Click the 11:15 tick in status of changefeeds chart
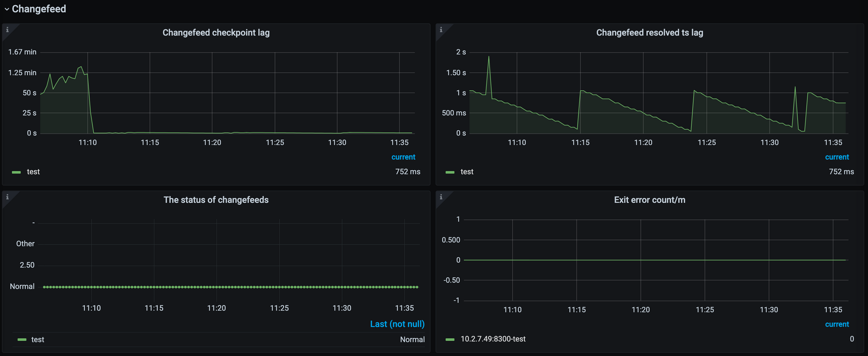The width and height of the screenshot is (868, 356). click(154, 308)
